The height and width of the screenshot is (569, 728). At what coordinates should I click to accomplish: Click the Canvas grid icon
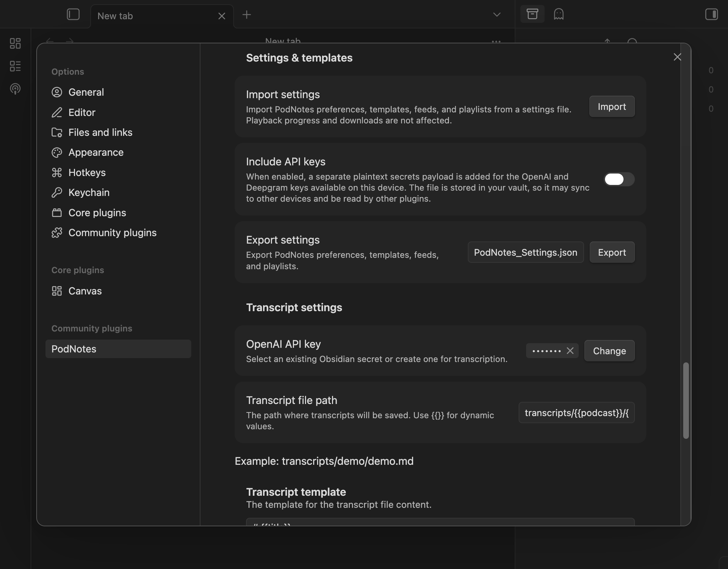[x=57, y=291]
